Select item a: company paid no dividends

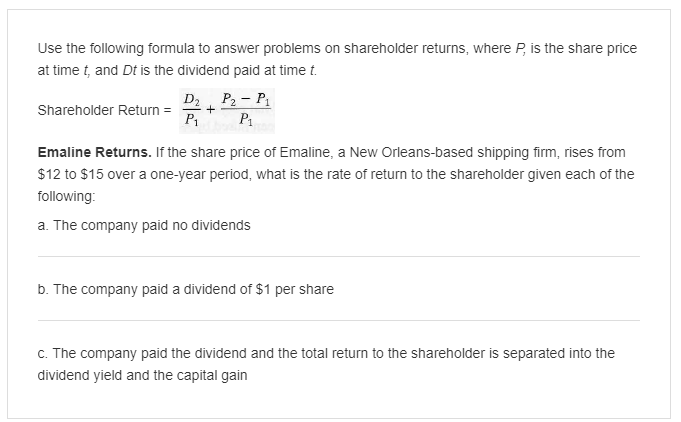pos(144,225)
